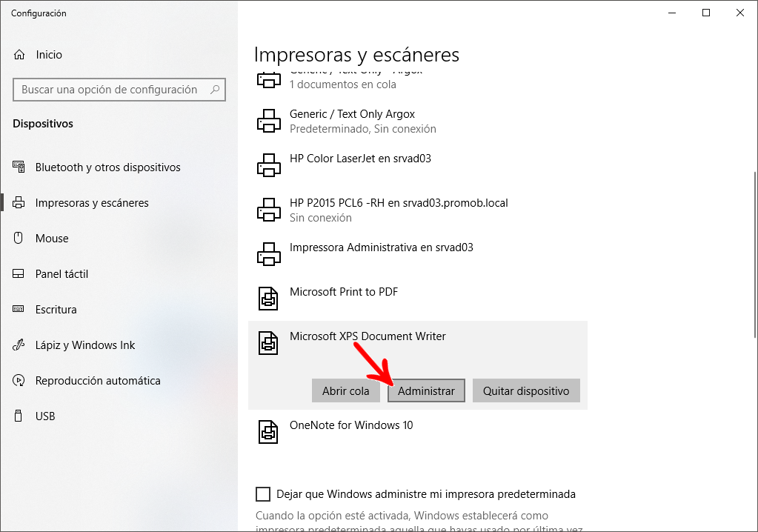The height and width of the screenshot is (532, 758).
Task: Select HP Color LaserJet en srvad03 printer
Action: [418, 165]
